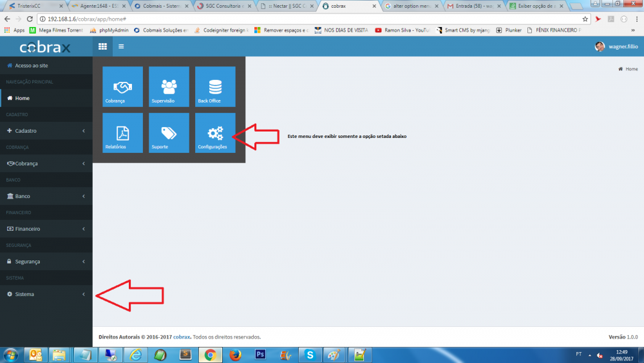Screen dimensions: 644x363
Task: Open wagner.fillio user menu
Action: [x=617, y=46]
